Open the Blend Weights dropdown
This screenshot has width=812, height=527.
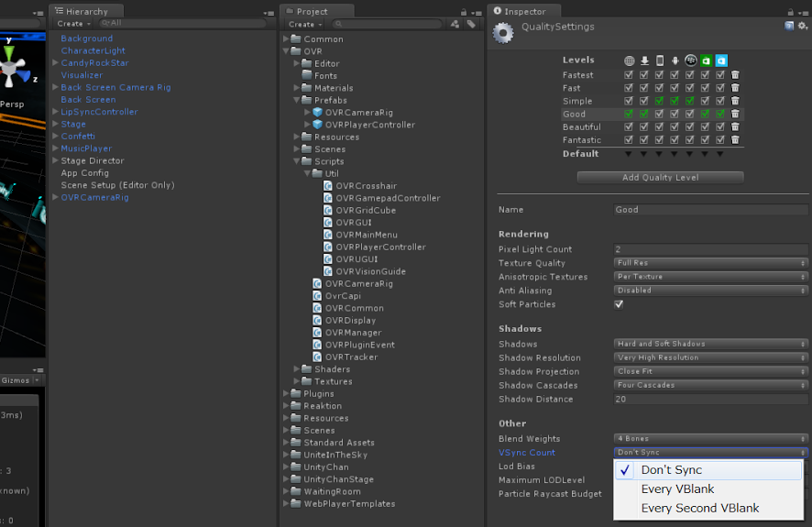(x=711, y=438)
